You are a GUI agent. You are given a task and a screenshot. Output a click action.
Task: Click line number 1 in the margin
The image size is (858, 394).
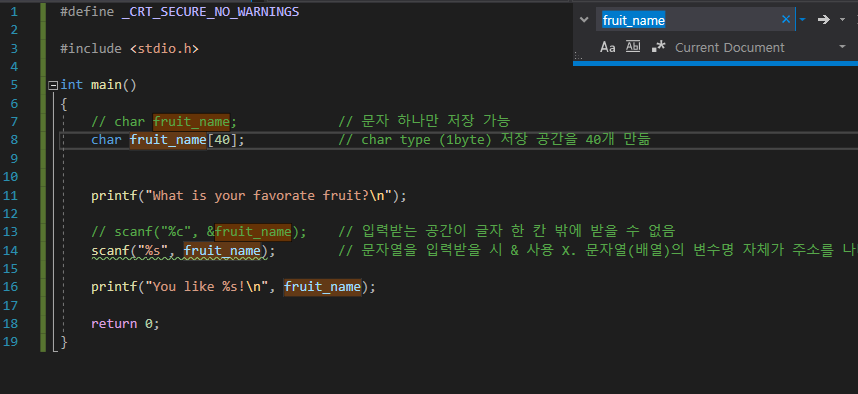14,11
